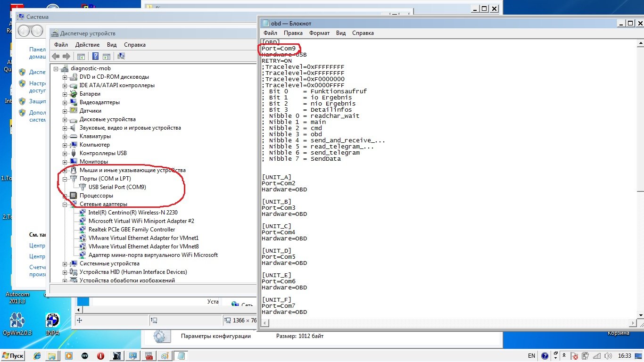Open the Формат menu in Notepad
Image resolution: width=644 pixels, height=362 pixels.
point(319,33)
